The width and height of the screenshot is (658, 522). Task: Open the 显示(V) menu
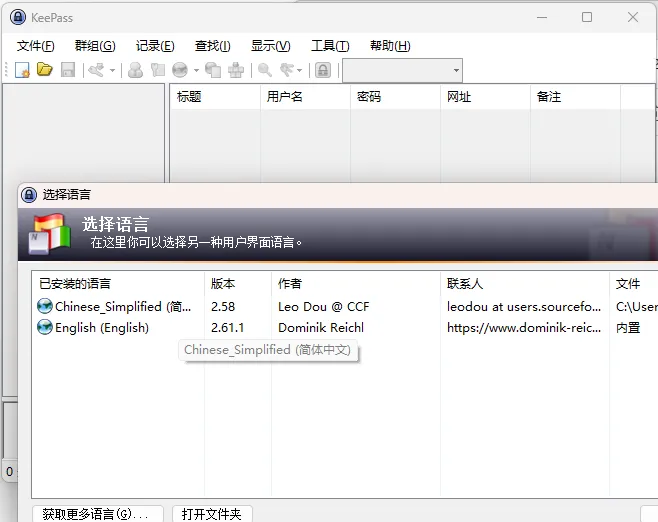[x=271, y=45]
